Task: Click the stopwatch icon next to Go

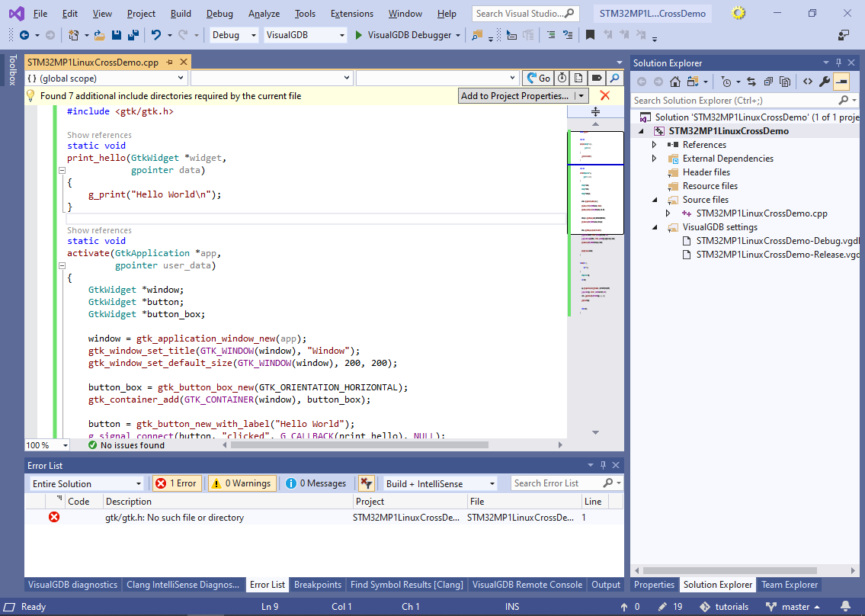Action: 562,79
